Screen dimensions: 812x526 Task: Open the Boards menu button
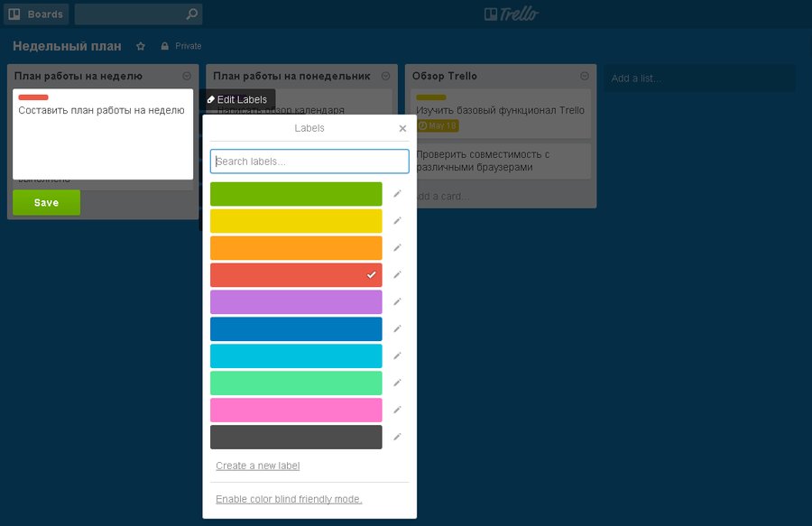tap(36, 14)
